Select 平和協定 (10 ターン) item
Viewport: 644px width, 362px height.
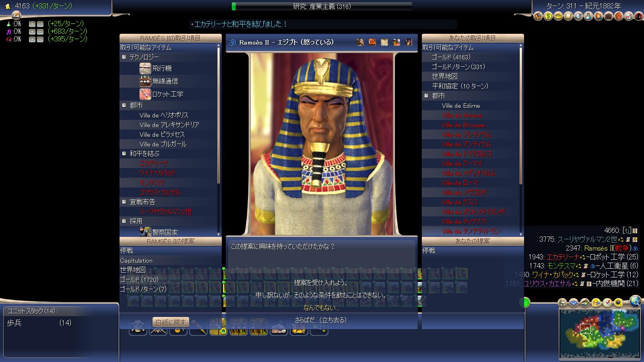click(x=460, y=86)
